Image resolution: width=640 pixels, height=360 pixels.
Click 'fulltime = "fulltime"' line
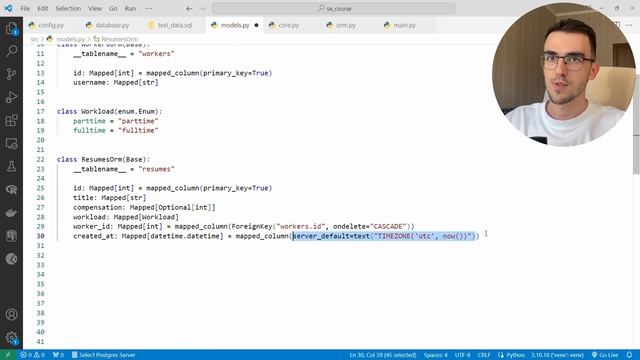pos(116,131)
